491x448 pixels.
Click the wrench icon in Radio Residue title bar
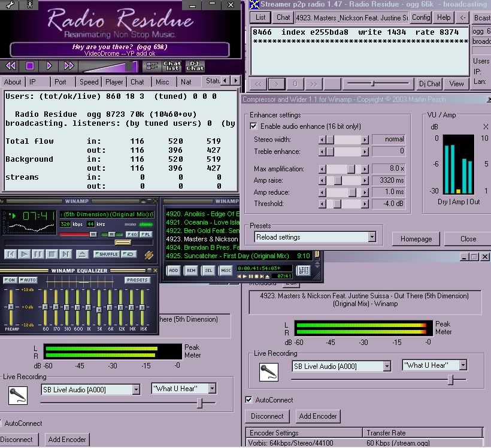[10, 5]
